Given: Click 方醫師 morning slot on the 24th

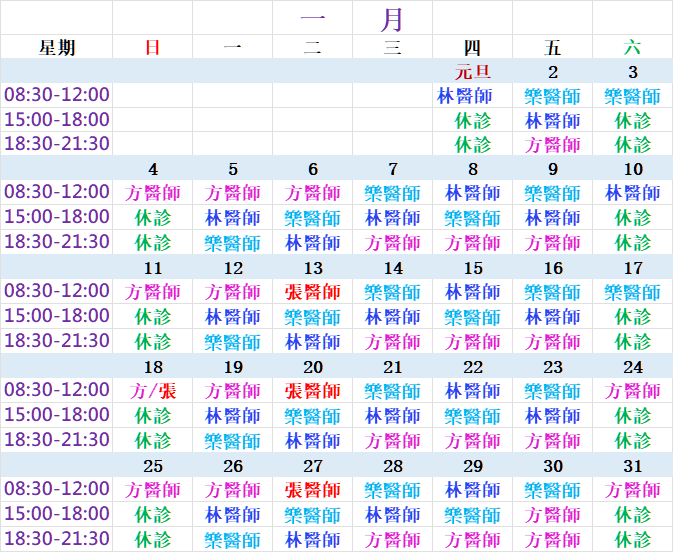Looking at the screenshot, I should click(632, 391).
